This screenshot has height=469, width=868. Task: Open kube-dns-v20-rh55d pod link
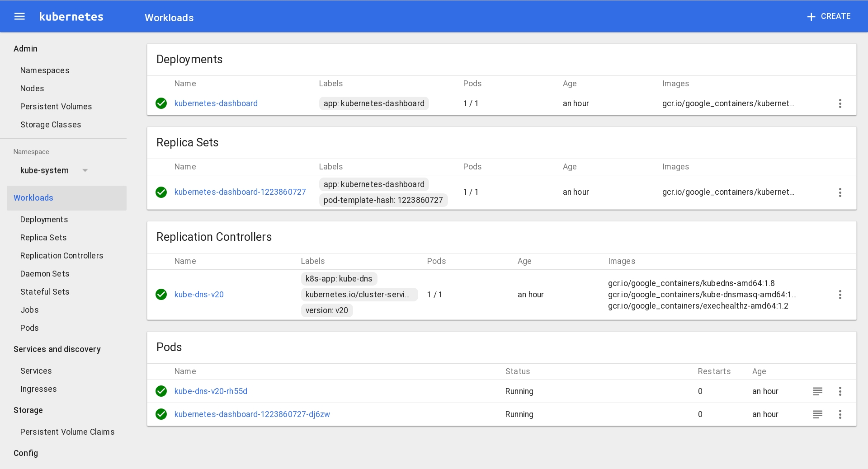coord(211,391)
